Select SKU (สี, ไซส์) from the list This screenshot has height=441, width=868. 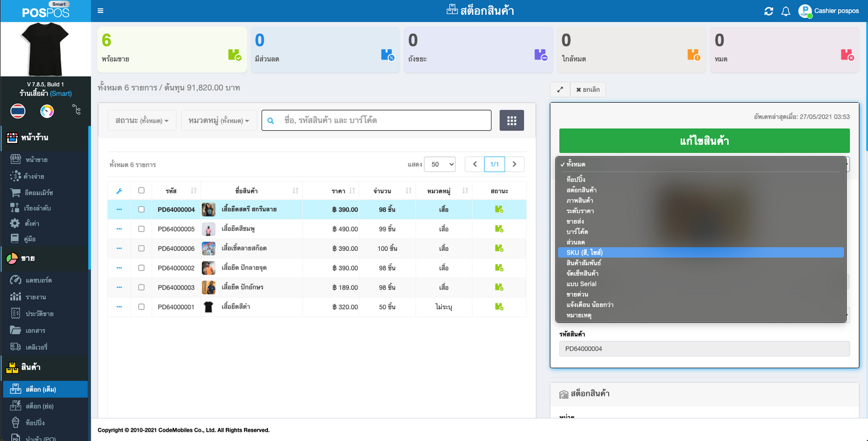[584, 253]
